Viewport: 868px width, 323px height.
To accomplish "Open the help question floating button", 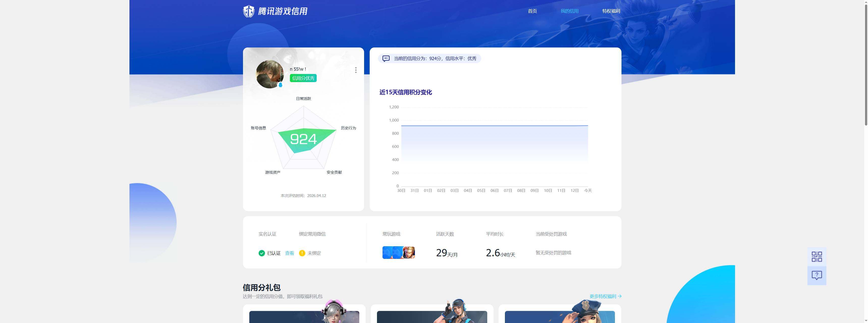I will point(817,276).
